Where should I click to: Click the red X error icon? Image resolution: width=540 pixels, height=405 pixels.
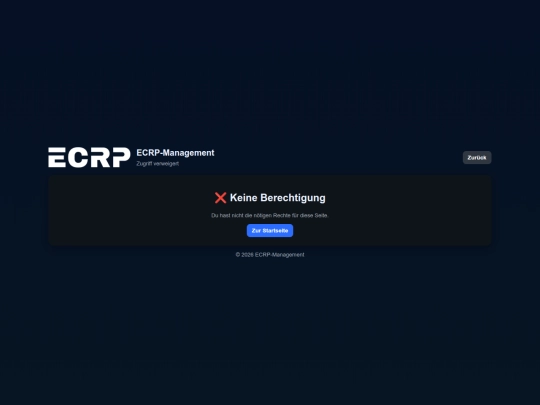pyautogui.click(x=220, y=198)
